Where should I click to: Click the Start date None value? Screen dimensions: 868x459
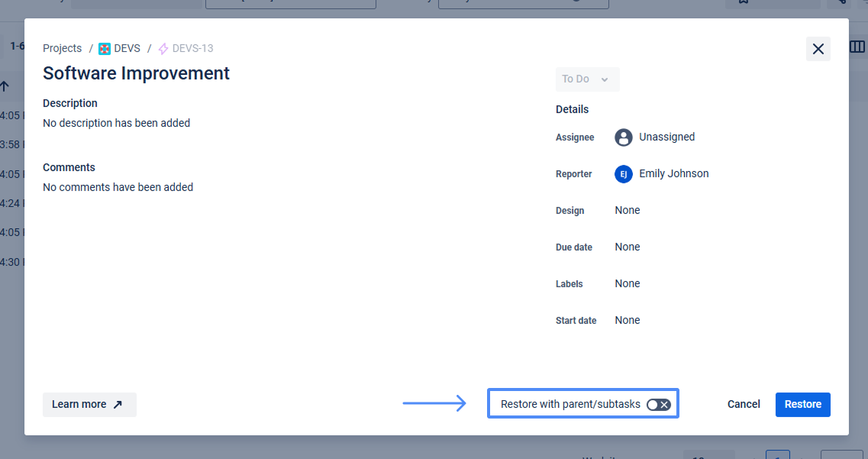tap(628, 320)
